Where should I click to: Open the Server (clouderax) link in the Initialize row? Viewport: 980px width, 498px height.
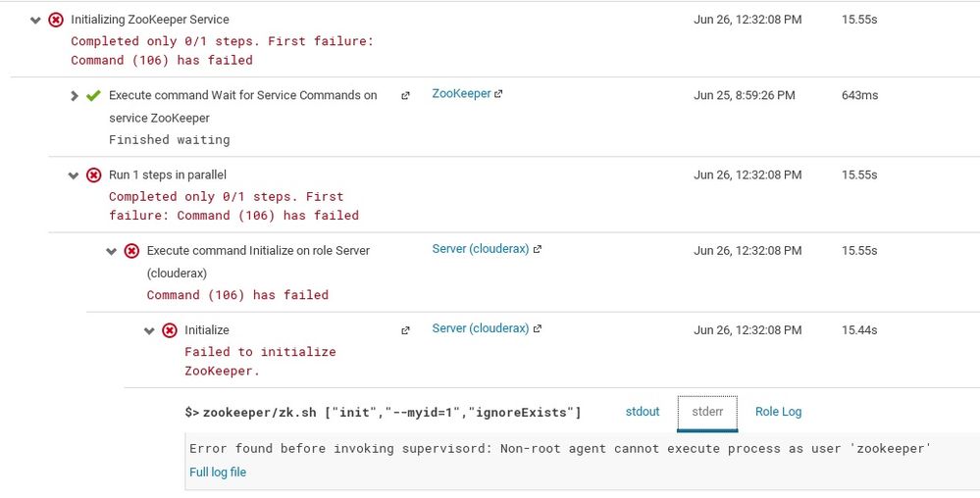(x=480, y=328)
